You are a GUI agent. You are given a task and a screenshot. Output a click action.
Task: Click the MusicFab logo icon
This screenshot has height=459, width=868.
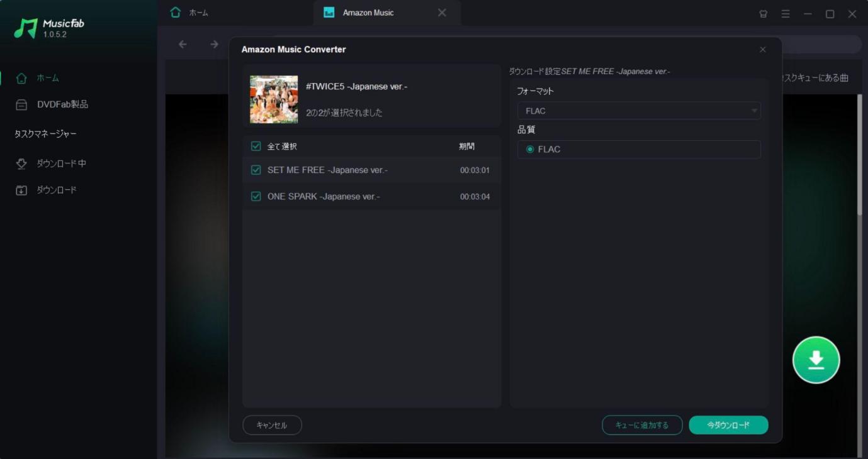(x=26, y=28)
